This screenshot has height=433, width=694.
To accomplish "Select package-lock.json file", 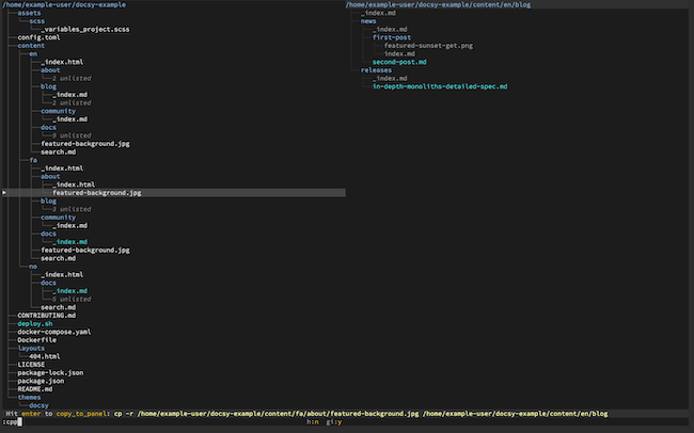I will 50,372.
